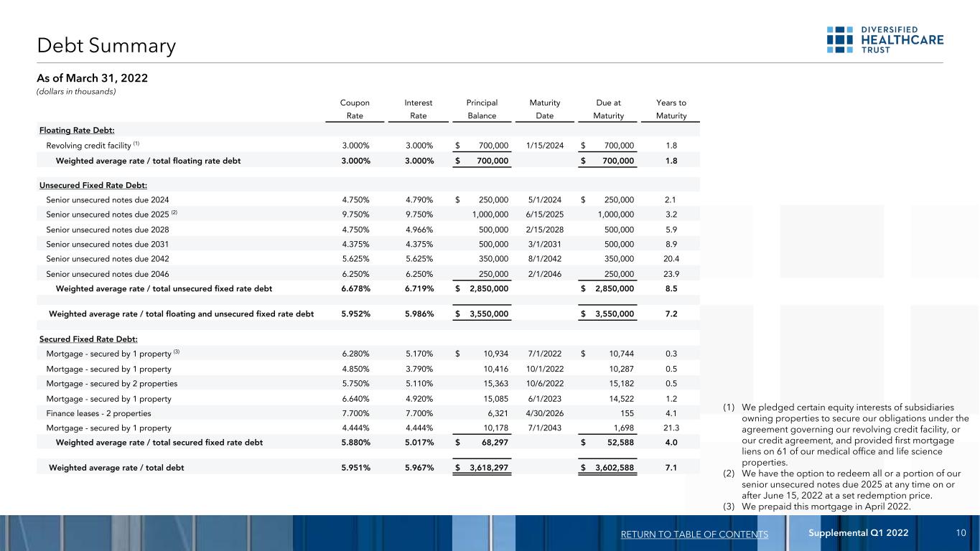Click footnote (3) about prepaid mortgage
The height and width of the screenshot is (551, 980).
point(816,507)
